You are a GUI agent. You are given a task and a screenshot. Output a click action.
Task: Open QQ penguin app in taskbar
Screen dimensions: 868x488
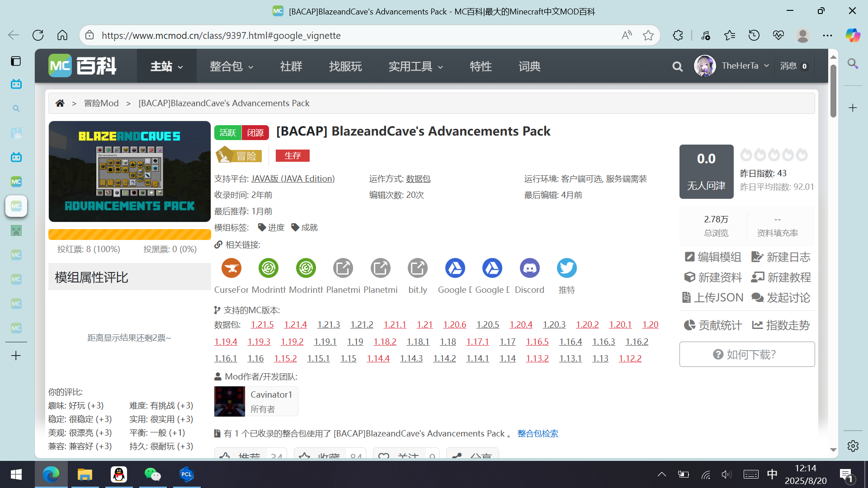tap(119, 474)
